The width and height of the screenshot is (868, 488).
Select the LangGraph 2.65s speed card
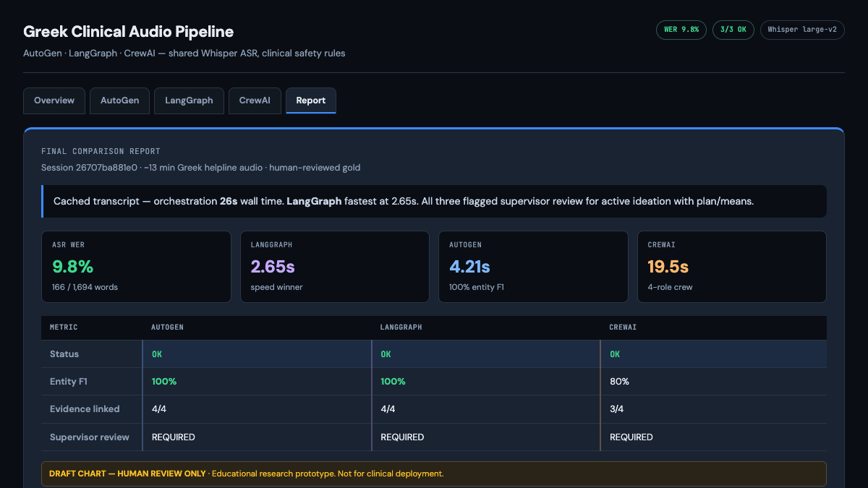tap(335, 267)
